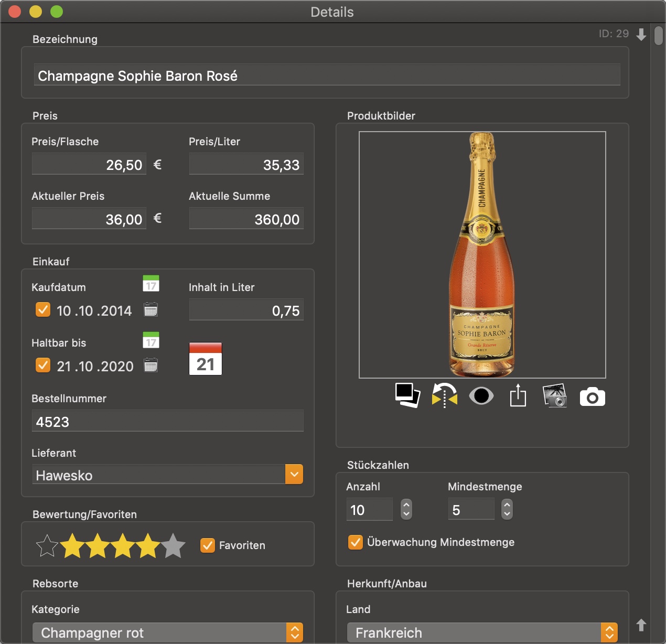Open the small date picker beside 10.10.2014

(151, 309)
